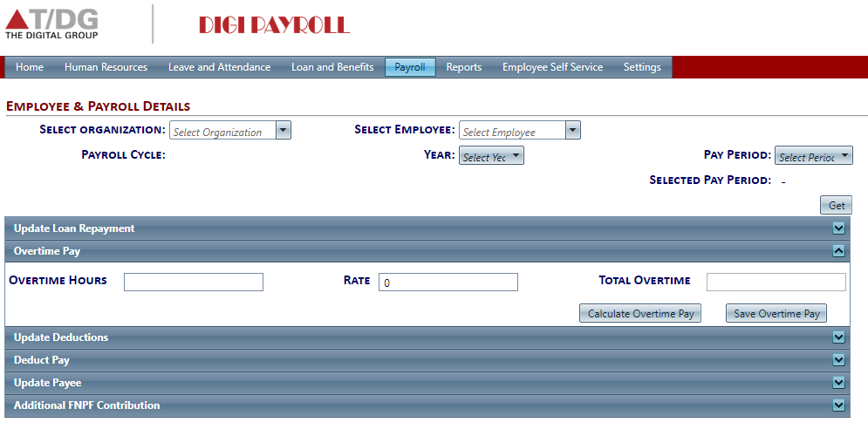The height and width of the screenshot is (429, 868).
Task: Click the Update Loan Repayment header text
Action: (x=74, y=228)
